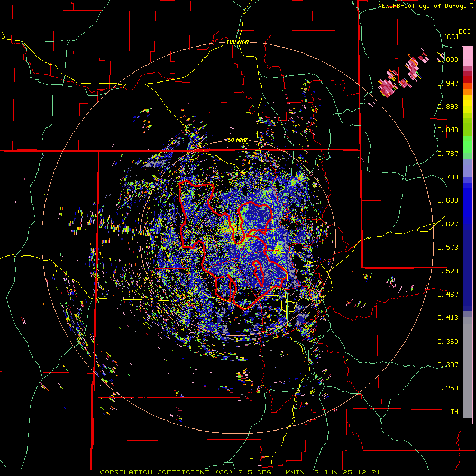Click the TH threshold legend label
The image size is (476, 476).
454,412
